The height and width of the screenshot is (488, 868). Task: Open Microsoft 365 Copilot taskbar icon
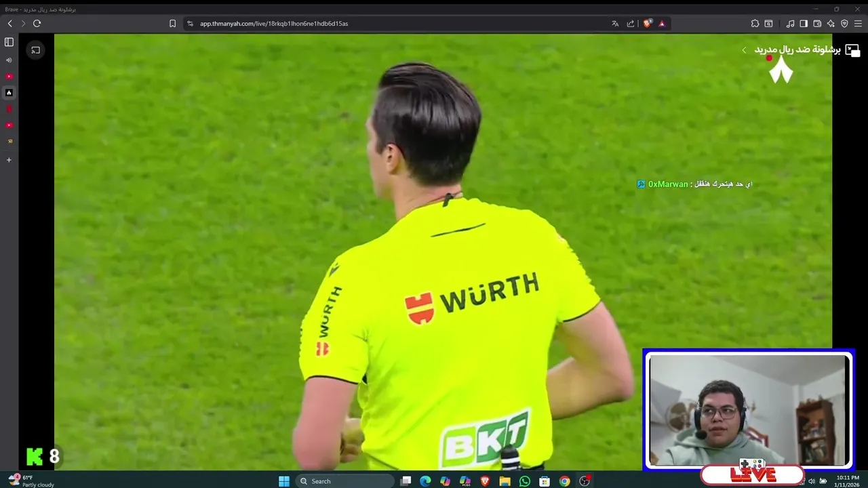[465, 481]
